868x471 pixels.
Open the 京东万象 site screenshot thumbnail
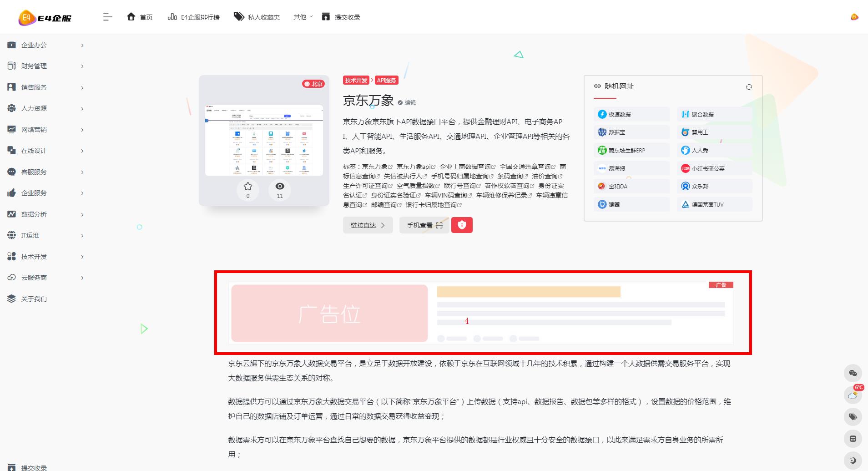tap(264, 141)
